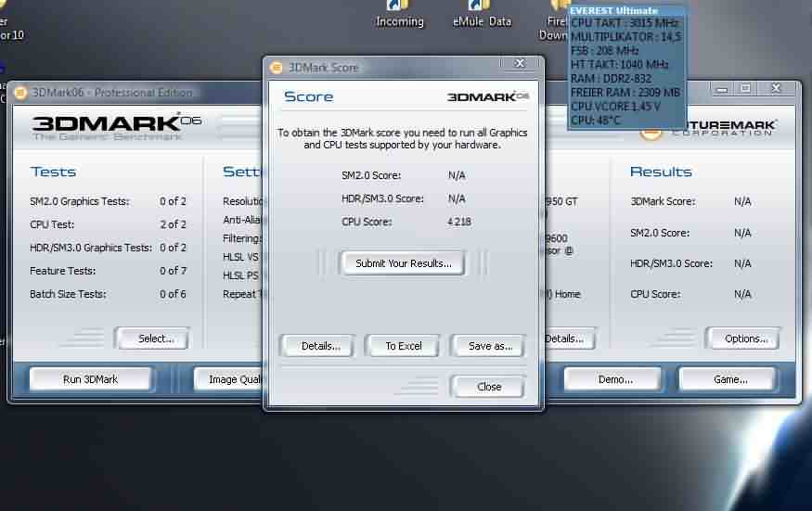Click SM2.0 Graphics Tests row
Screen dimensions: 812x511
click(x=108, y=201)
